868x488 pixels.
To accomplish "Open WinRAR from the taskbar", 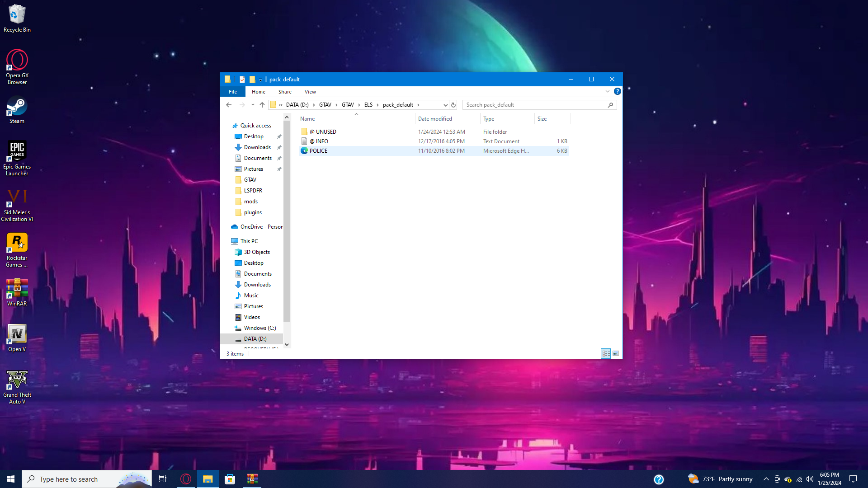I will point(252,479).
